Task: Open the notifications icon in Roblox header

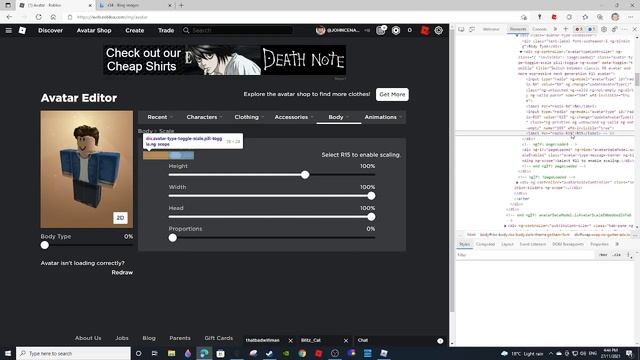Action: pos(381,30)
